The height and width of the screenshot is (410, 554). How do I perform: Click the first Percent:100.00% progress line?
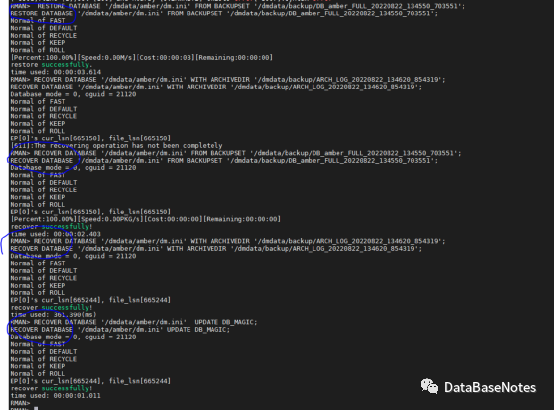(x=142, y=57)
